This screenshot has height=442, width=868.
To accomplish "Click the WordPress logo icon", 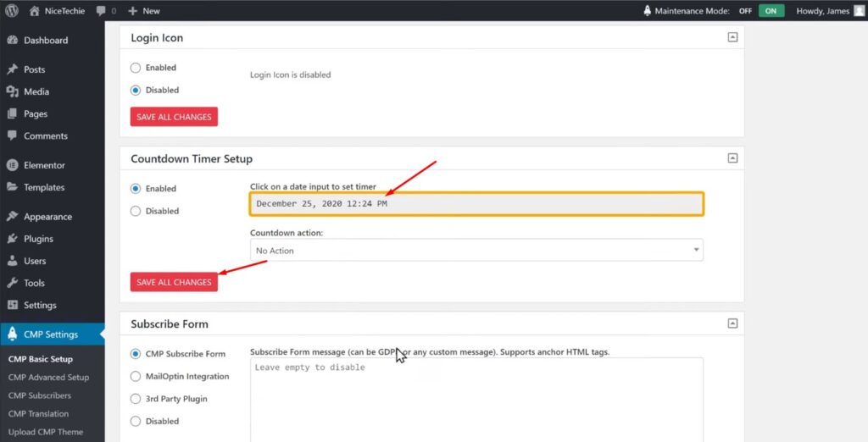I will pos(12,11).
